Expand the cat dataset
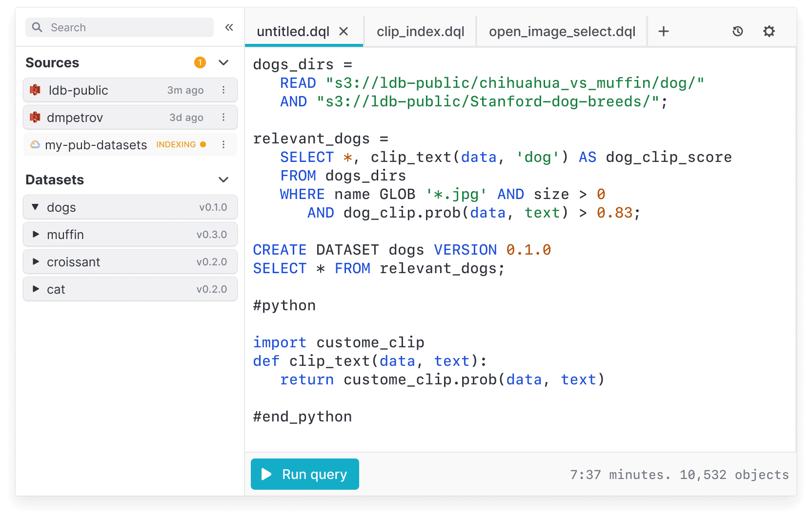 pos(36,289)
